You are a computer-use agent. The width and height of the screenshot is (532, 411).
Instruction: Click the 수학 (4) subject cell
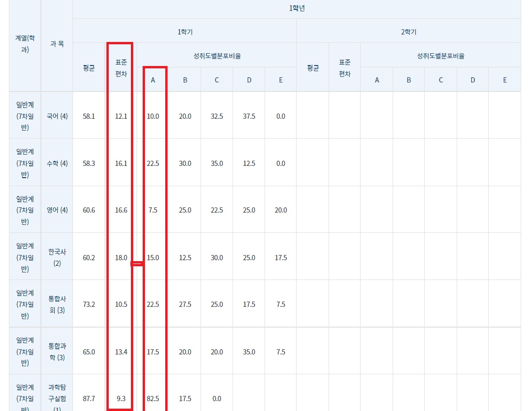56,163
